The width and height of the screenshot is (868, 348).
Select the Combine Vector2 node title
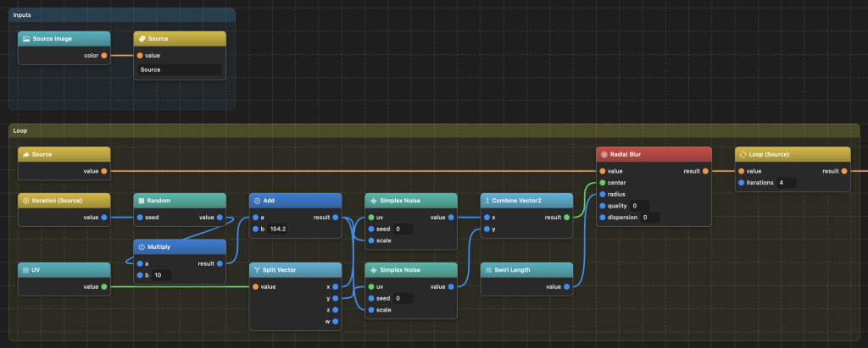pyautogui.click(x=515, y=201)
